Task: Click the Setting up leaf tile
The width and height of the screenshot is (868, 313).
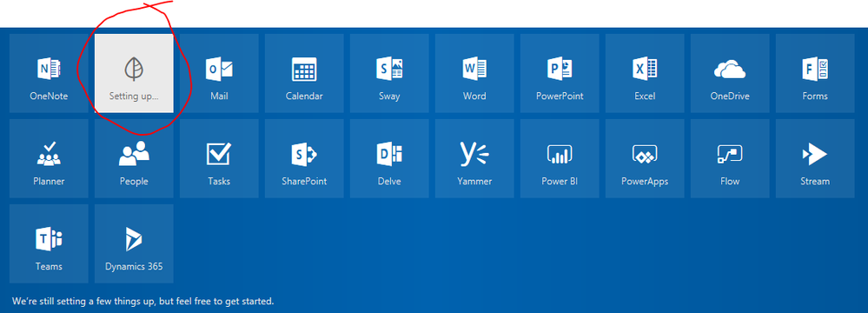Action: tap(134, 73)
